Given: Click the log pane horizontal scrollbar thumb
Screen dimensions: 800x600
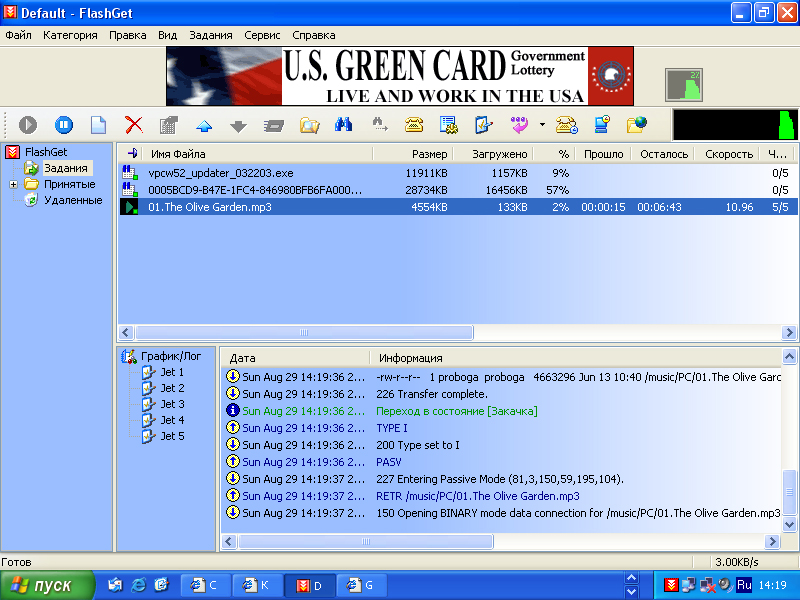Looking at the screenshot, I should point(366,541).
